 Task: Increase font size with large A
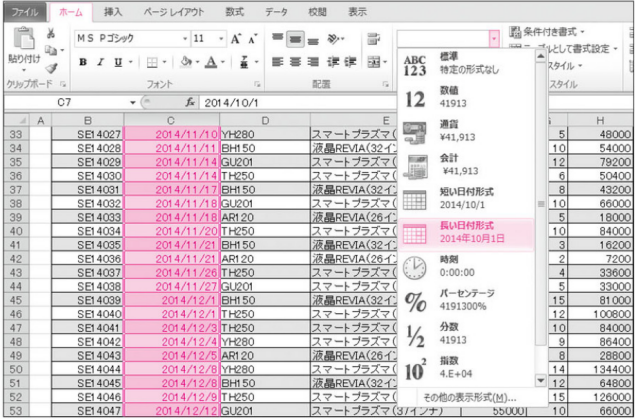(x=236, y=38)
